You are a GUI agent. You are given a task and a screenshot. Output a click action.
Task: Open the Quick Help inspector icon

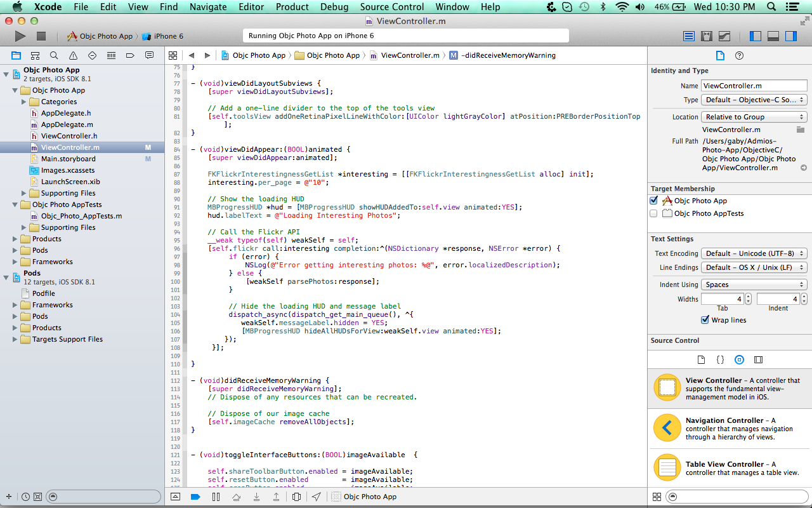tap(739, 55)
